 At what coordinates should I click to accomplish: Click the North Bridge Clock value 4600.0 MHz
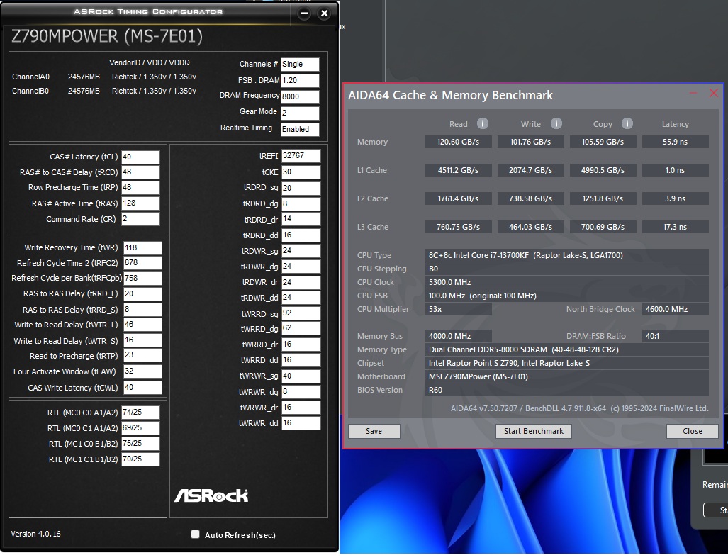tap(676, 309)
